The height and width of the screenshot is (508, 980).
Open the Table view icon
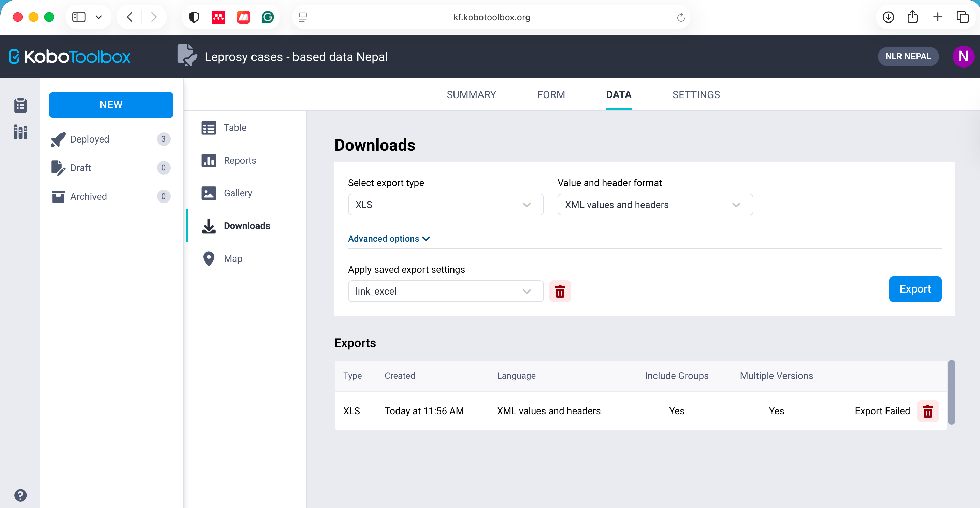point(208,128)
